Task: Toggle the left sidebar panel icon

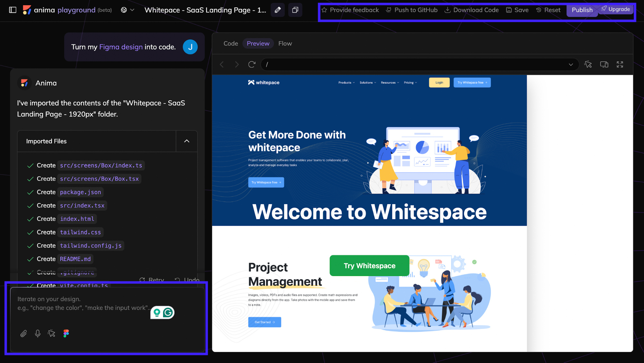Action: click(x=13, y=10)
